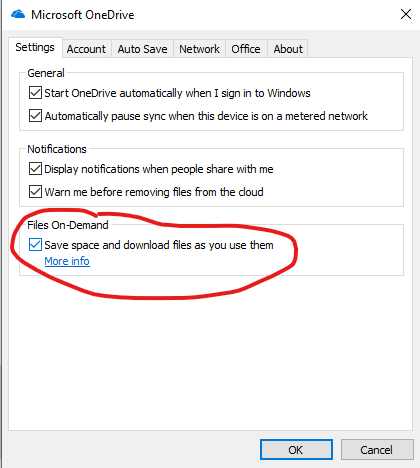The width and height of the screenshot is (420, 468).
Task: Go to the Network tab
Action: [x=199, y=49]
